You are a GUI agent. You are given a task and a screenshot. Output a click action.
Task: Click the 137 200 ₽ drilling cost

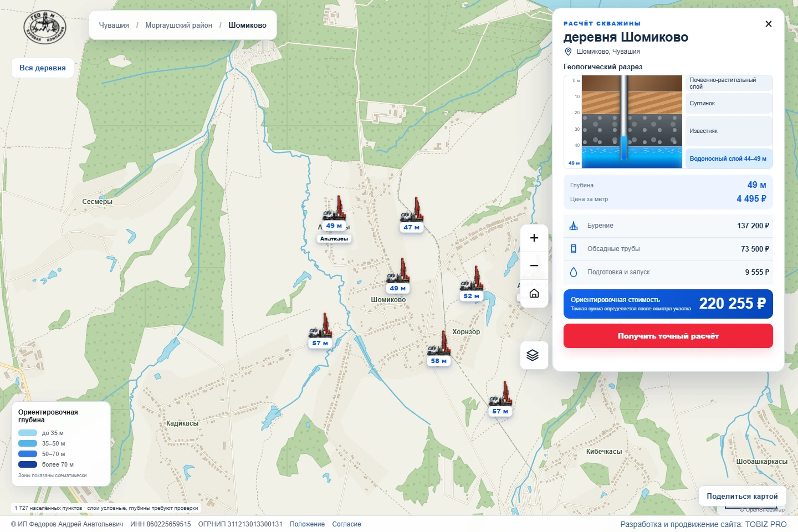coord(753,226)
